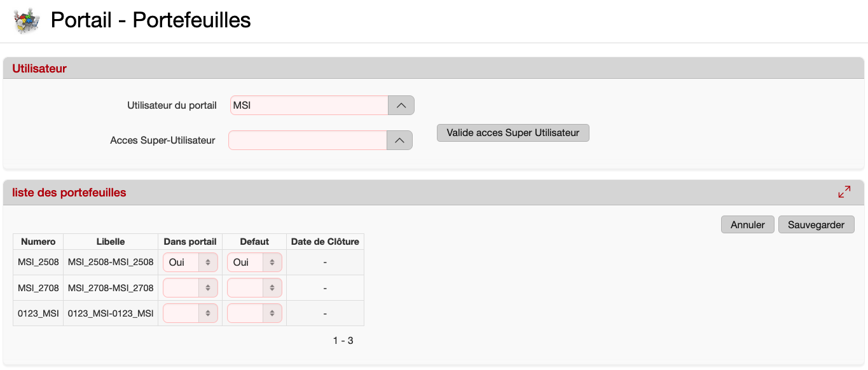The height and width of the screenshot is (370, 868).
Task: Open Defaut select for MSI_2708
Action: click(254, 288)
